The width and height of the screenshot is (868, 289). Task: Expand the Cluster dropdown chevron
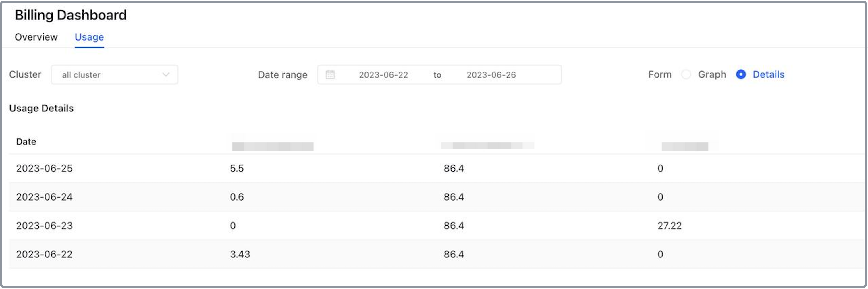point(165,74)
